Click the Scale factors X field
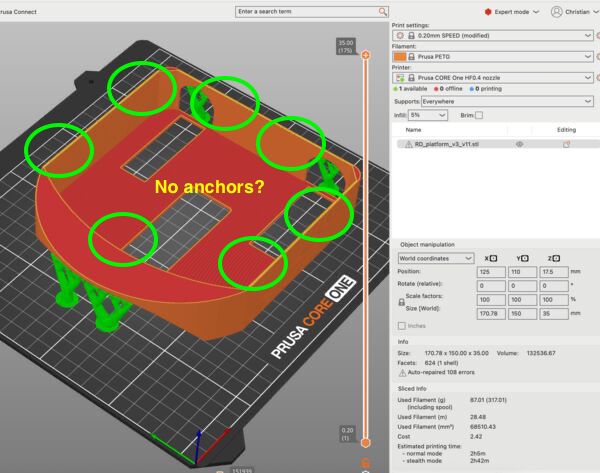This screenshot has height=473, width=600. pyautogui.click(x=491, y=300)
